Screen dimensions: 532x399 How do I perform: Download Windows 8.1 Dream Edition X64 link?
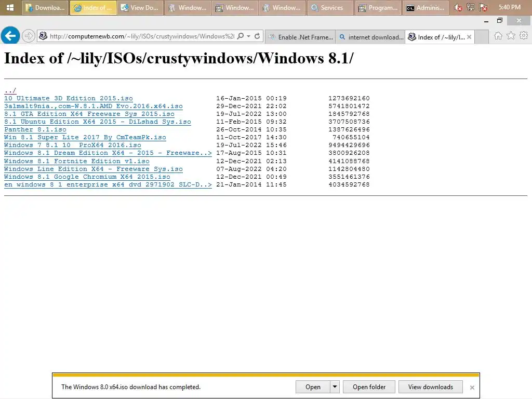coord(108,153)
